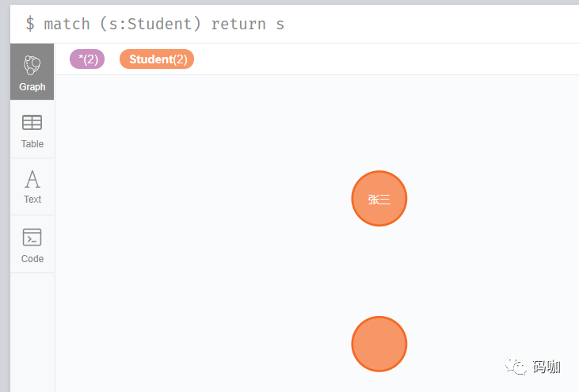Select the purple *(2) all-nodes label badge
This screenshot has width=579, height=392.
pos(87,59)
